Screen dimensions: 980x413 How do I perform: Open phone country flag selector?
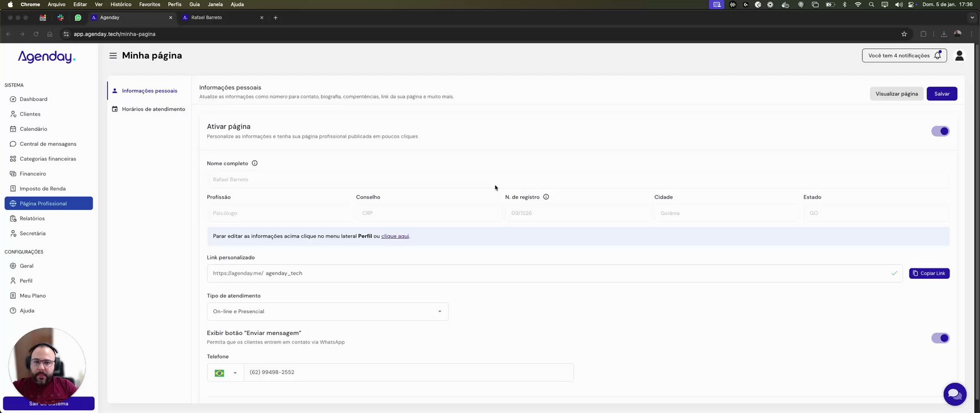225,373
